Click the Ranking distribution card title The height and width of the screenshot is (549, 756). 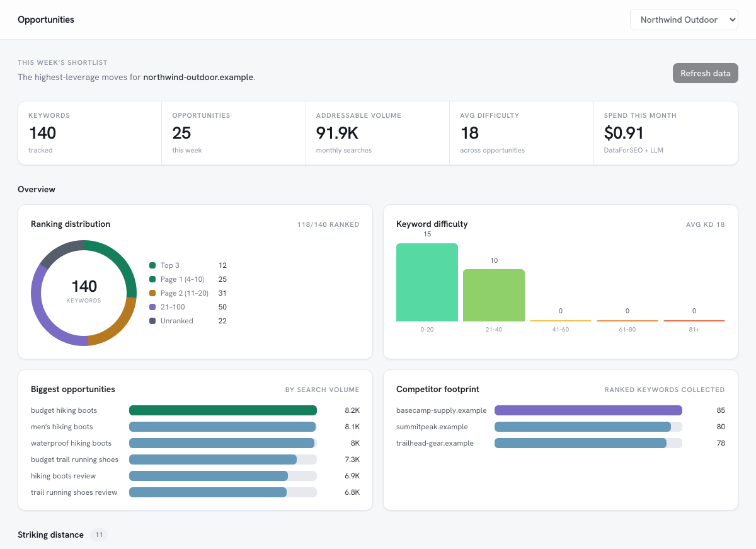pyautogui.click(x=71, y=224)
